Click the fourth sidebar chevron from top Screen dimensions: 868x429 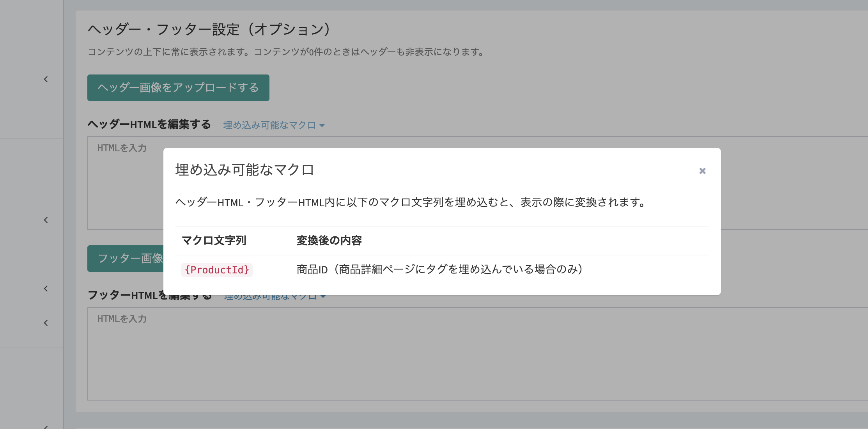click(x=46, y=323)
